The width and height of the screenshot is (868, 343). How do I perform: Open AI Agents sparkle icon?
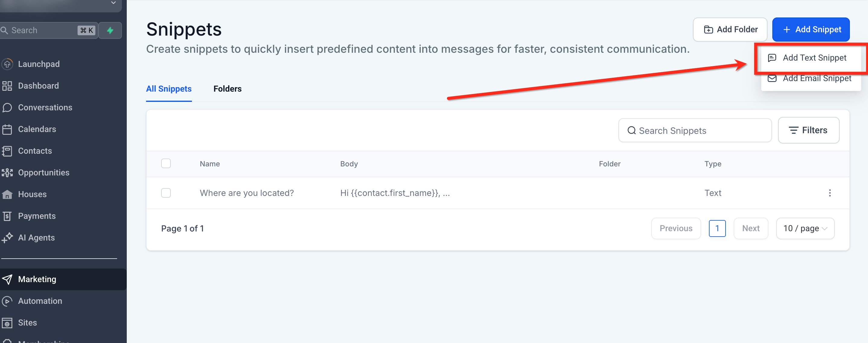pos(7,238)
